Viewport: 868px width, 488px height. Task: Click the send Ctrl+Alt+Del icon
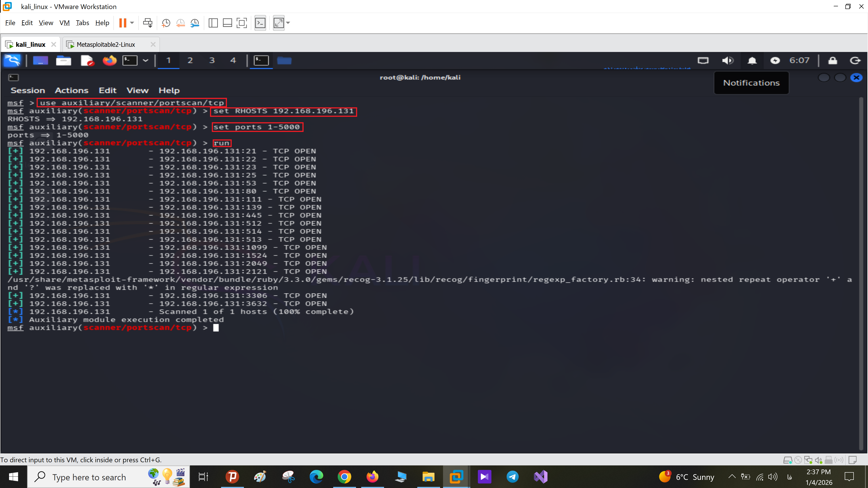(x=148, y=23)
